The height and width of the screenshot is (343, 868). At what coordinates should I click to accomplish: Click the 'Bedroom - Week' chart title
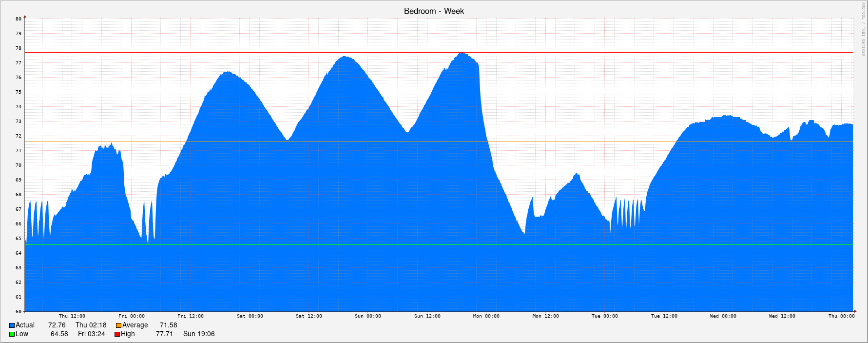pyautogui.click(x=434, y=11)
